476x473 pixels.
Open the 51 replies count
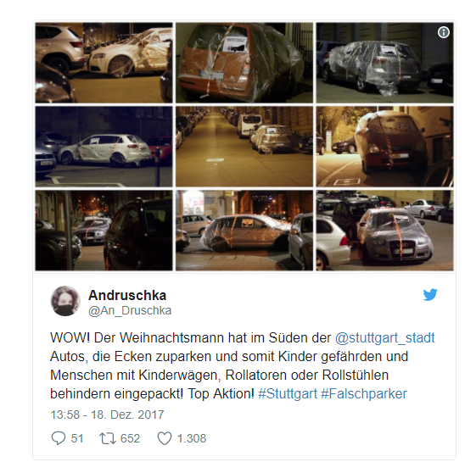[77, 438]
